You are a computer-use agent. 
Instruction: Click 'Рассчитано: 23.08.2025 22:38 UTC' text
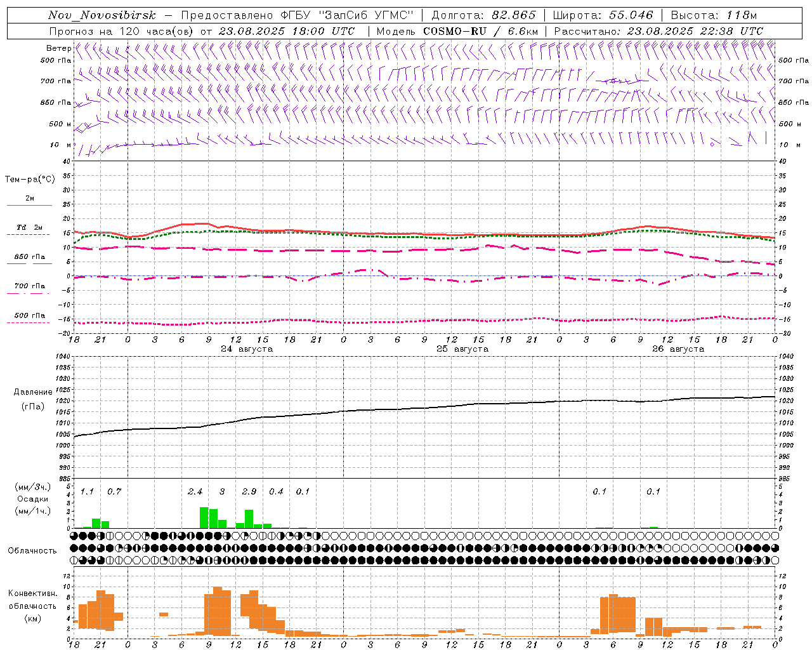[x=658, y=31]
